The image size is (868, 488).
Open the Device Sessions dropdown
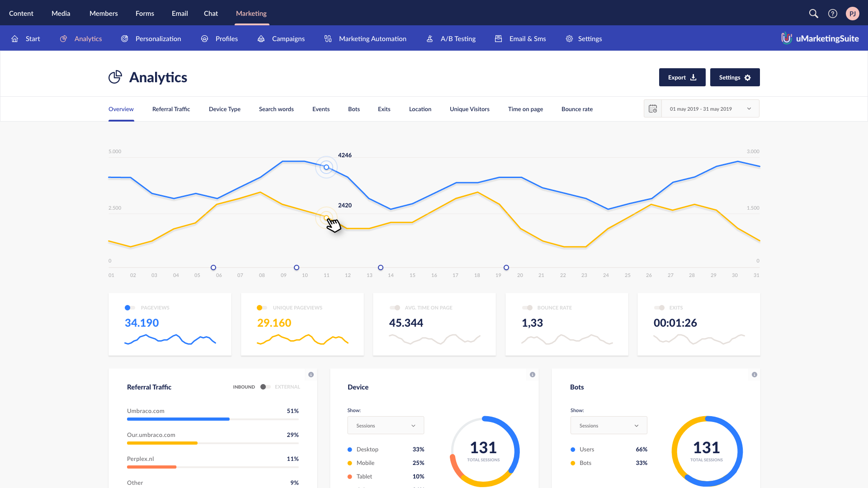point(386,426)
